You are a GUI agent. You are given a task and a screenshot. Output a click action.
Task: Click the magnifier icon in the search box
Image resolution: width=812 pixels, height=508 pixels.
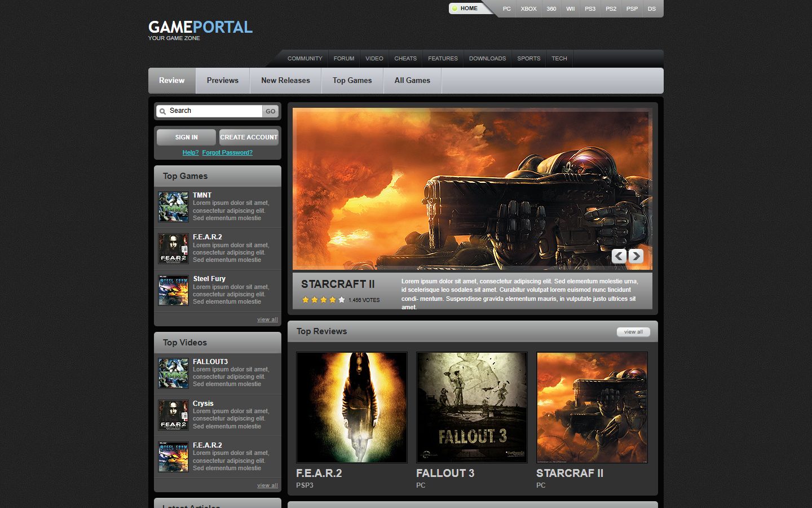tap(162, 111)
